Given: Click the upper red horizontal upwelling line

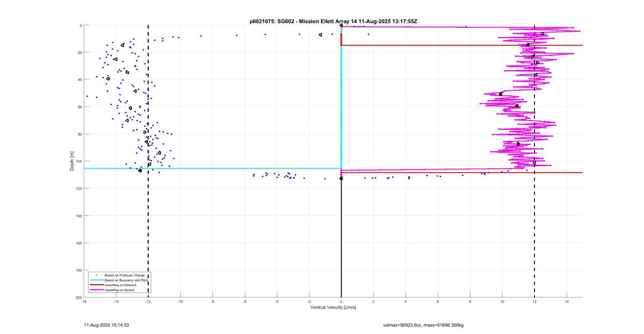Looking at the screenshot, I should pyautogui.click(x=462, y=45).
